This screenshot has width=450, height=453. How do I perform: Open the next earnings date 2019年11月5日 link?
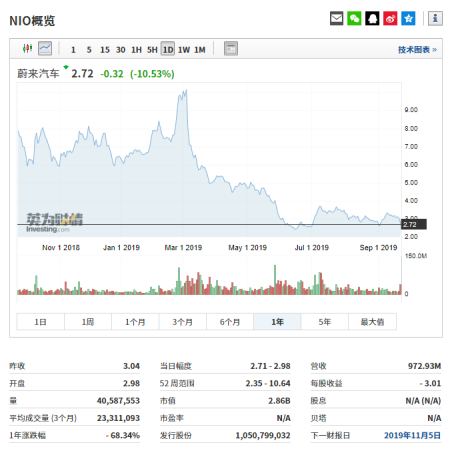(x=412, y=435)
